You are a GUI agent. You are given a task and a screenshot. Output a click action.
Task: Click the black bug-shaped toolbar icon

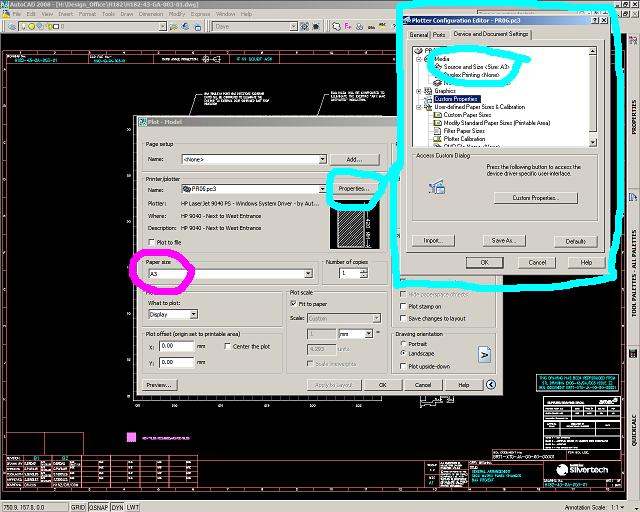coord(316,27)
